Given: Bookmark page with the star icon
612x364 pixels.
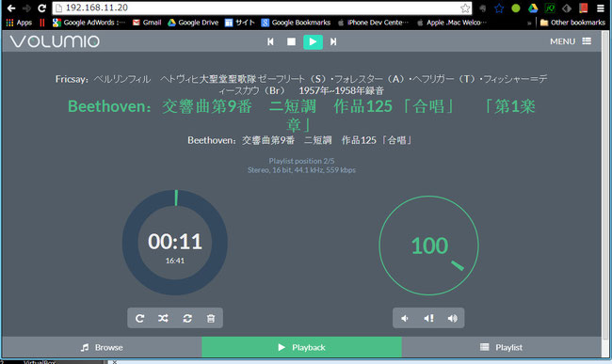Looking at the screenshot, I should click(x=465, y=8).
